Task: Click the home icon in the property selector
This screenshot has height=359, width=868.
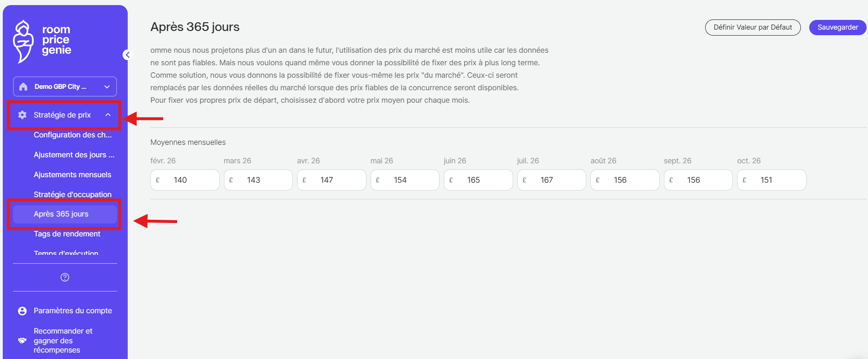Action: click(x=24, y=87)
